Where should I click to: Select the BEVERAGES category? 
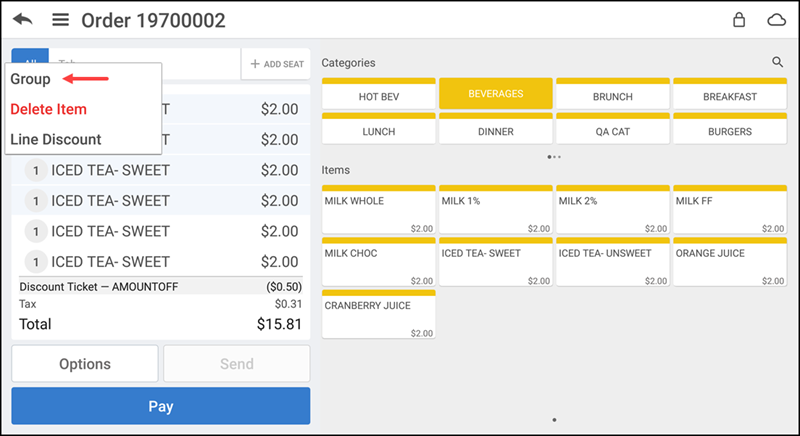(x=496, y=94)
